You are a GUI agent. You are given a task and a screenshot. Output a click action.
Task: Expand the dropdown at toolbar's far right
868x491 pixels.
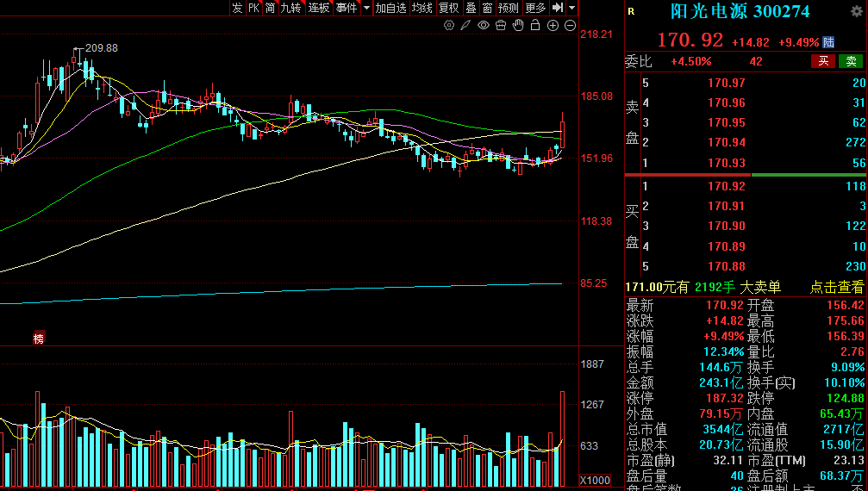(x=571, y=8)
